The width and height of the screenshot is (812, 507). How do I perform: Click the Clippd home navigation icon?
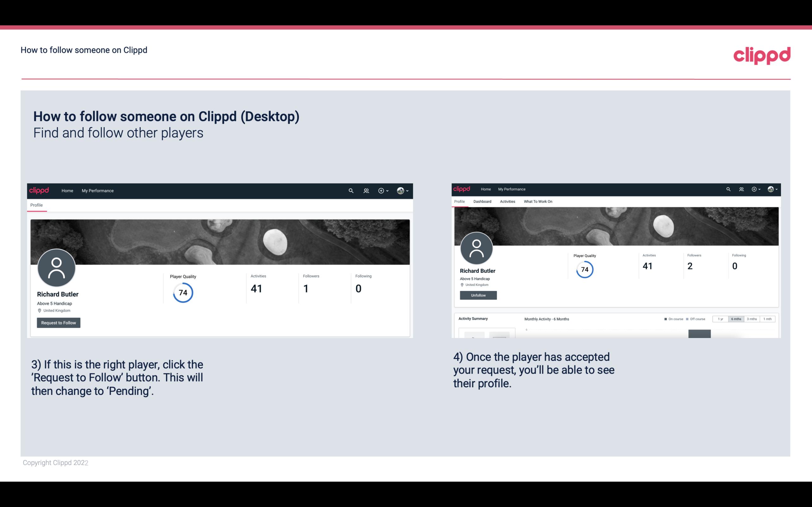pyautogui.click(x=40, y=190)
